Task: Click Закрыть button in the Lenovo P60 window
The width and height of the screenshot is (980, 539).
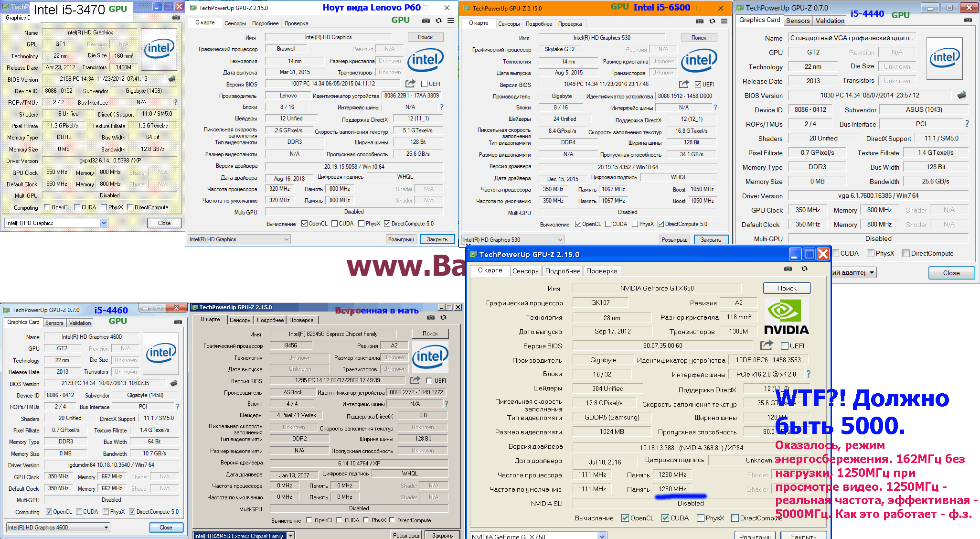Action: [x=437, y=239]
